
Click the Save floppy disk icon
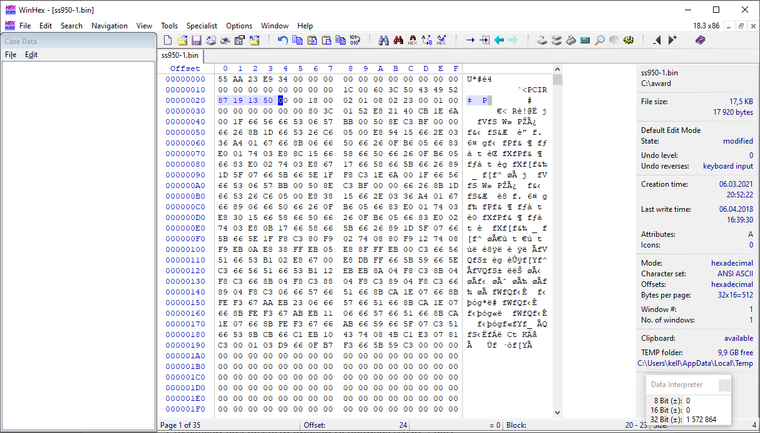pos(196,40)
